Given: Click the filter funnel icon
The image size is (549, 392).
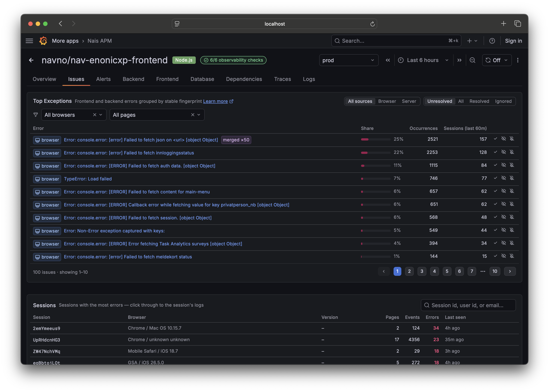Looking at the screenshot, I should click(x=35, y=115).
